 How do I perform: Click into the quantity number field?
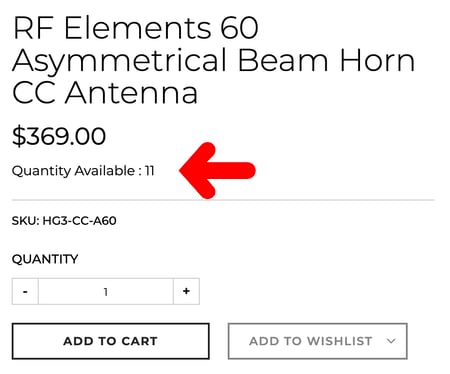click(106, 291)
